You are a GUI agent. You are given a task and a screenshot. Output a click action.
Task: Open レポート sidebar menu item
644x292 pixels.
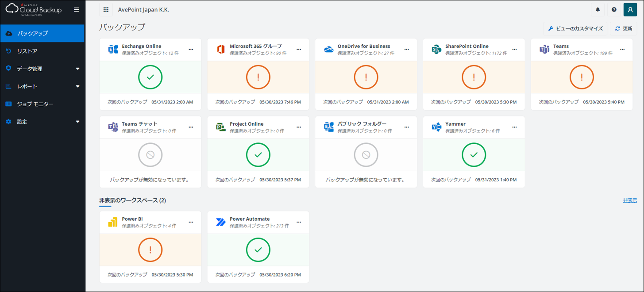pyautogui.click(x=42, y=86)
